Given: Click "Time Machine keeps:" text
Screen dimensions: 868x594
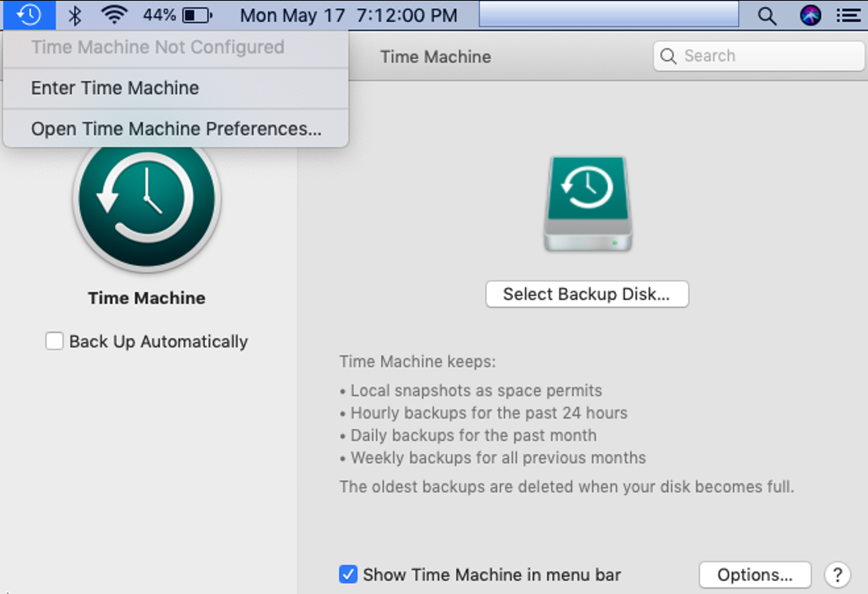Looking at the screenshot, I should pyautogui.click(x=417, y=361).
